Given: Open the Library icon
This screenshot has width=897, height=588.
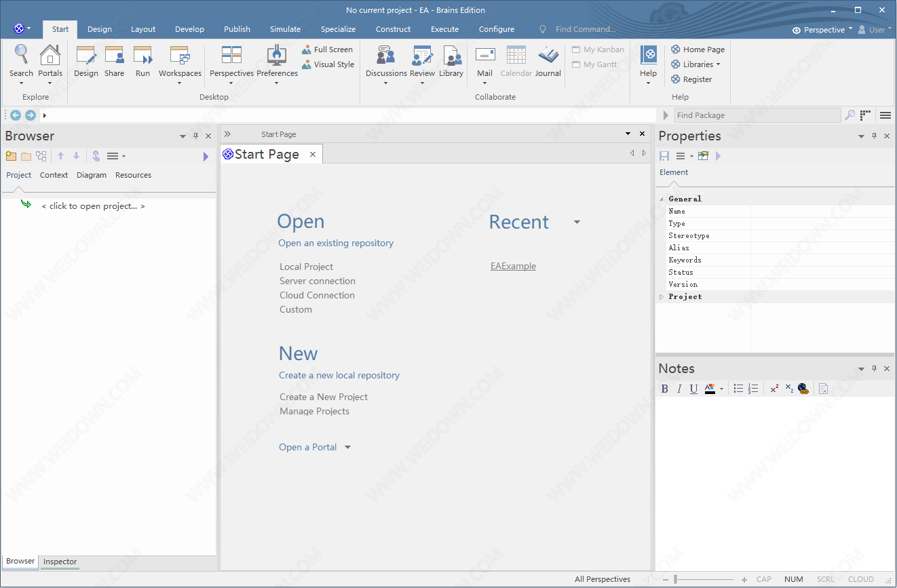Looking at the screenshot, I should click(451, 56).
